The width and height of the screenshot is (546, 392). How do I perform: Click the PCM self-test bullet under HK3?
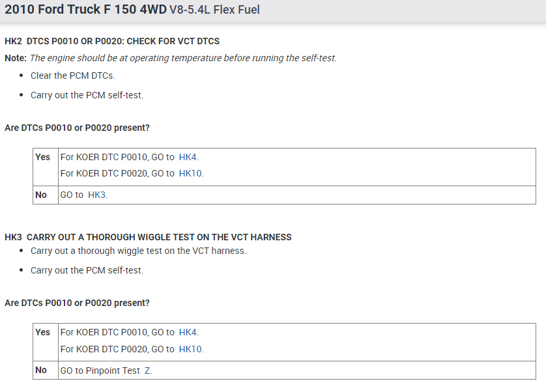(87, 270)
